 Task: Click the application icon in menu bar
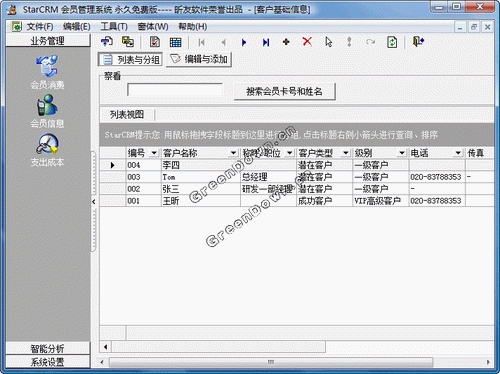(17, 26)
